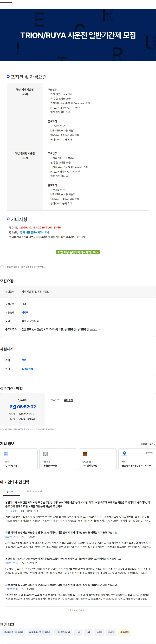Select the 울산>동구 tag
The height and width of the screenshot is (644, 156).
coord(124,632)
